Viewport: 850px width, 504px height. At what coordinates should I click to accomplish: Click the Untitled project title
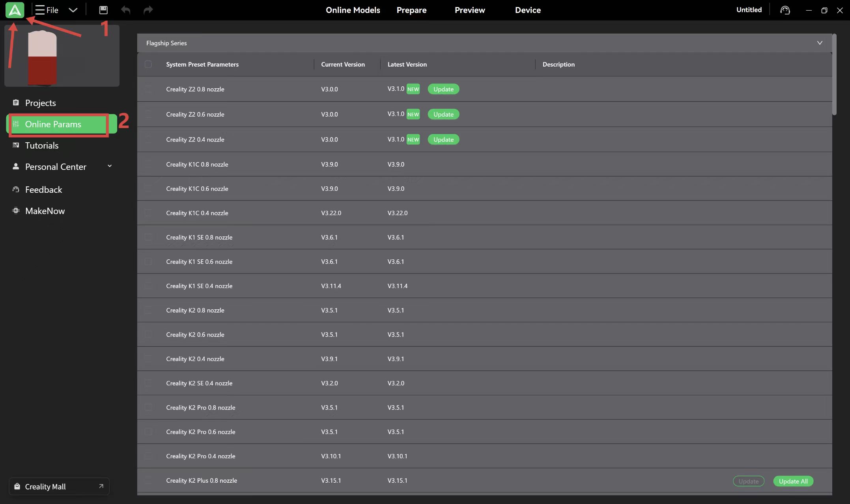pyautogui.click(x=749, y=10)
